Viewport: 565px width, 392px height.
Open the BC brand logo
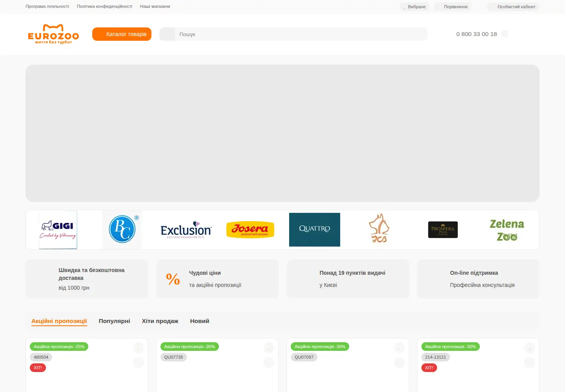(122, 230)
